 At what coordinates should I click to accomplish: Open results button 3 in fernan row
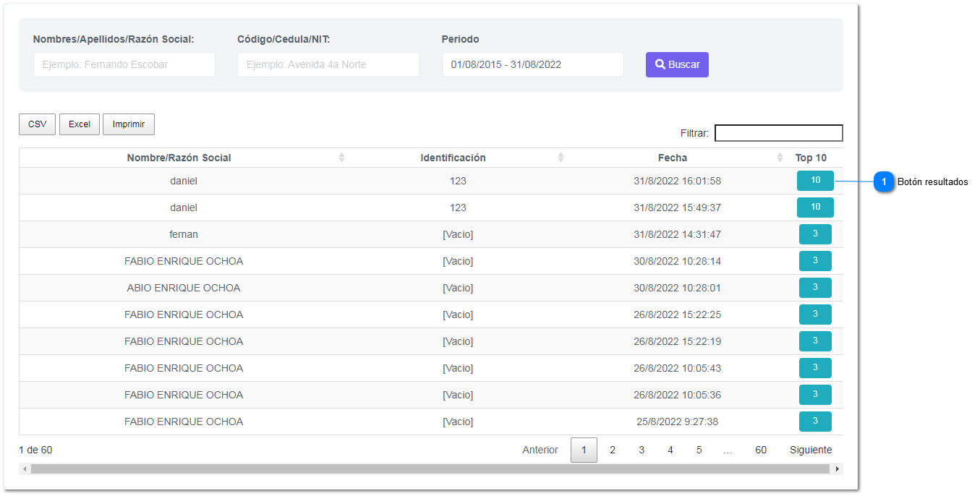815,234
